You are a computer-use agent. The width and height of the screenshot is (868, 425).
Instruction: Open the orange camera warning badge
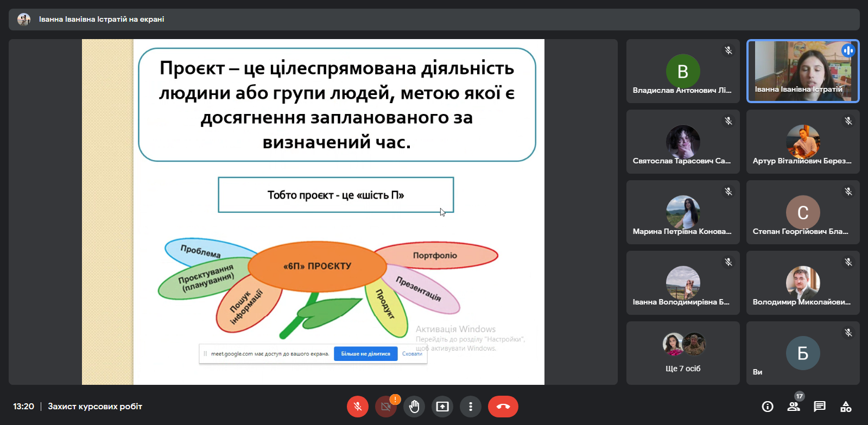(x=395, y=399)
